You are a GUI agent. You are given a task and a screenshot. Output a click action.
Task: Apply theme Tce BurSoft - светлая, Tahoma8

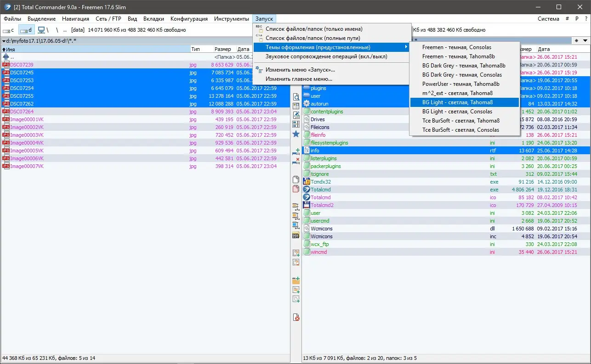pos(464,121)
